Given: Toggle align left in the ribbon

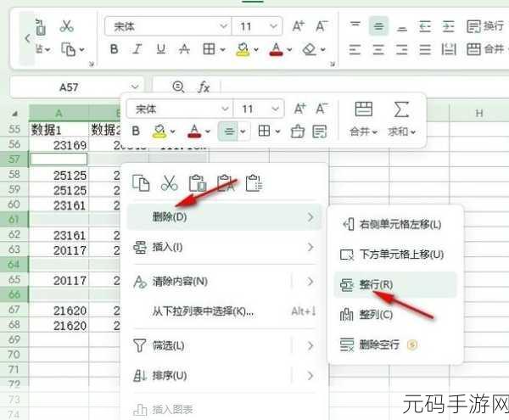Looking at the screenshot, I should point(355,49).
